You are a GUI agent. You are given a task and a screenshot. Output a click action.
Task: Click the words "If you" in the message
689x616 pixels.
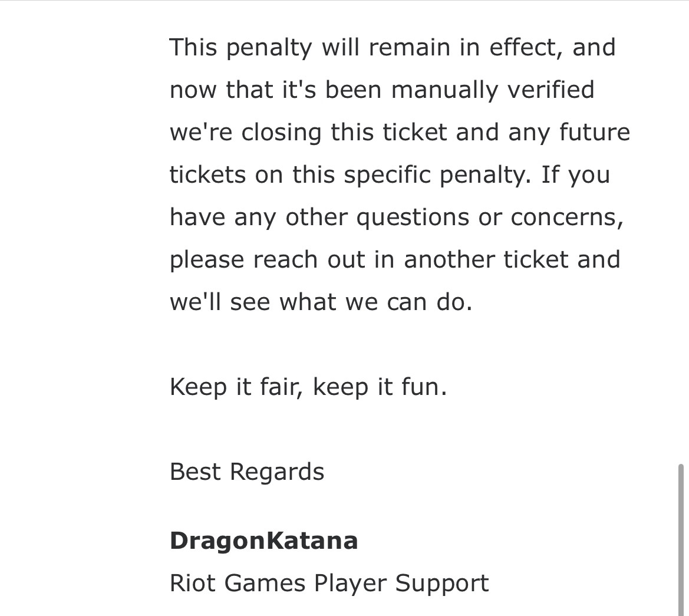click(575, 175)
